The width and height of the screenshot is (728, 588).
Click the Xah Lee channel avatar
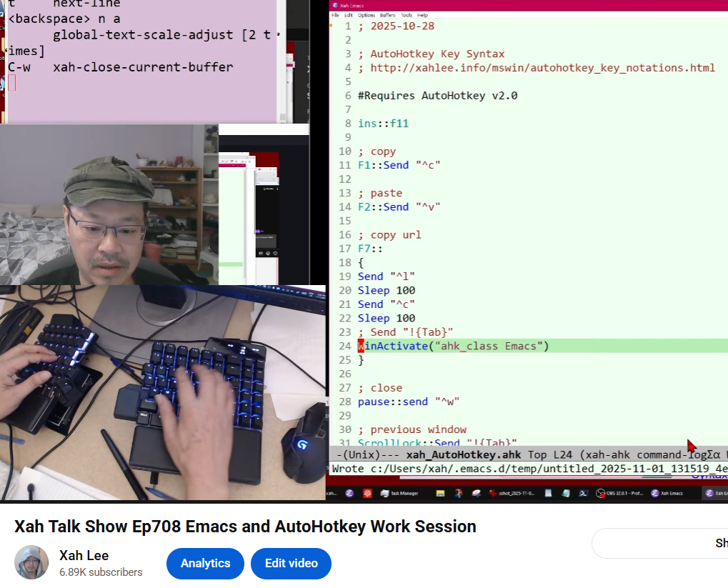[x=31, y=562]
